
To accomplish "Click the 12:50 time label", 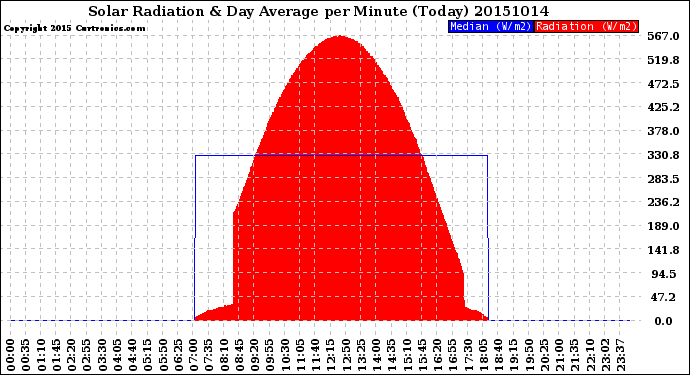I will pos(346,355).
